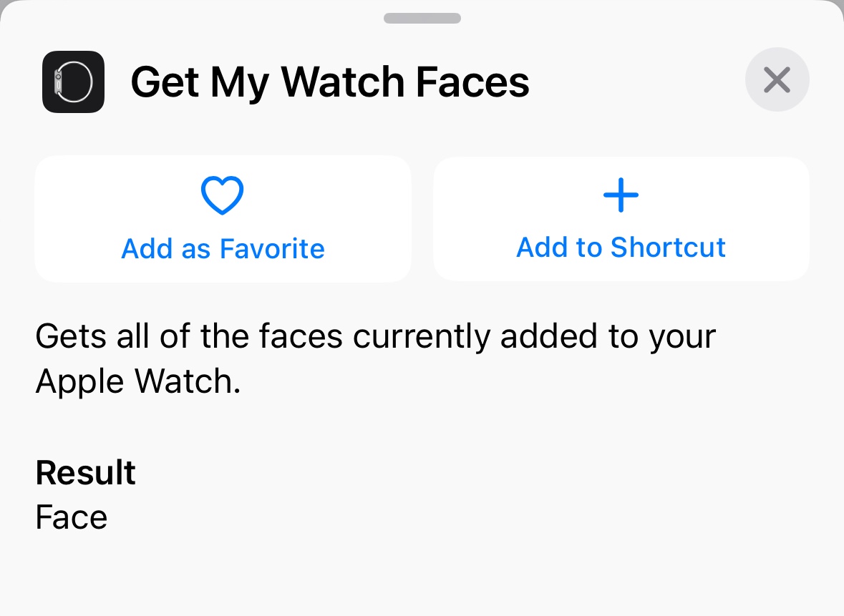
Task: Click the action description paragraph
Action: pyautogui.click(x=375, y=359)
